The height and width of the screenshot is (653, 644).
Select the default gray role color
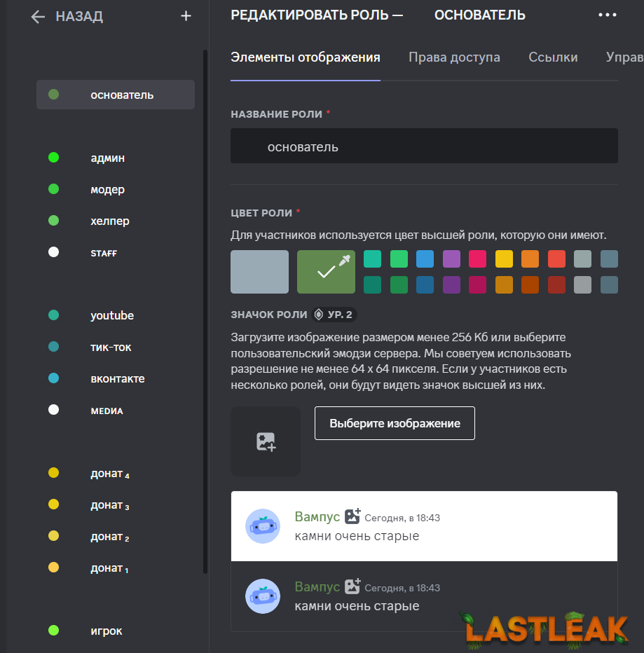259,272
